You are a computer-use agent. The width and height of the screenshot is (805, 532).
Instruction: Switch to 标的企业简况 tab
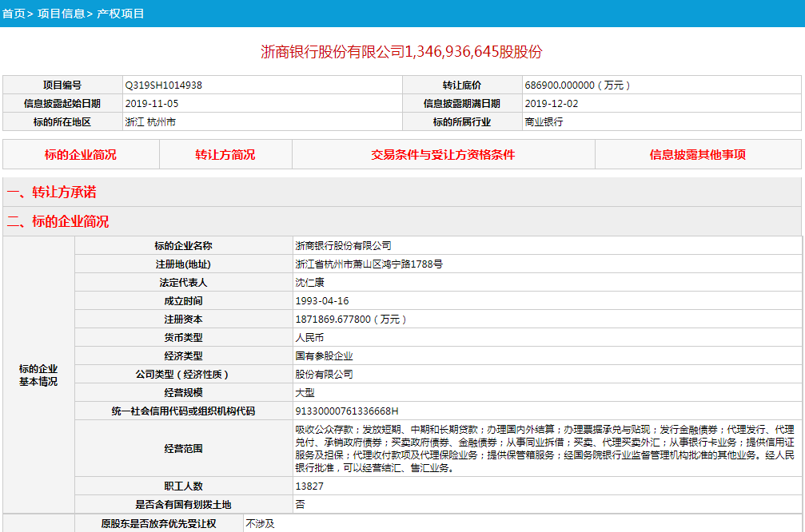pos(81,154)
